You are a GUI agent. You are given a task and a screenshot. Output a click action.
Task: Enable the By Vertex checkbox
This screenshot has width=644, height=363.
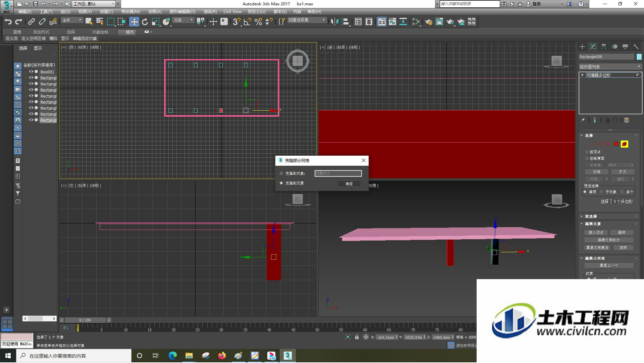point(587,152)
